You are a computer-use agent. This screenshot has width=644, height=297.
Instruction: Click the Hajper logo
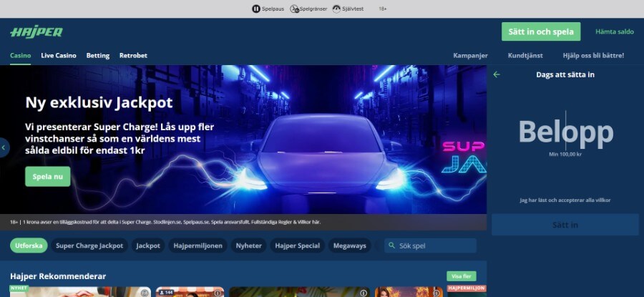(x=36, y=32)
